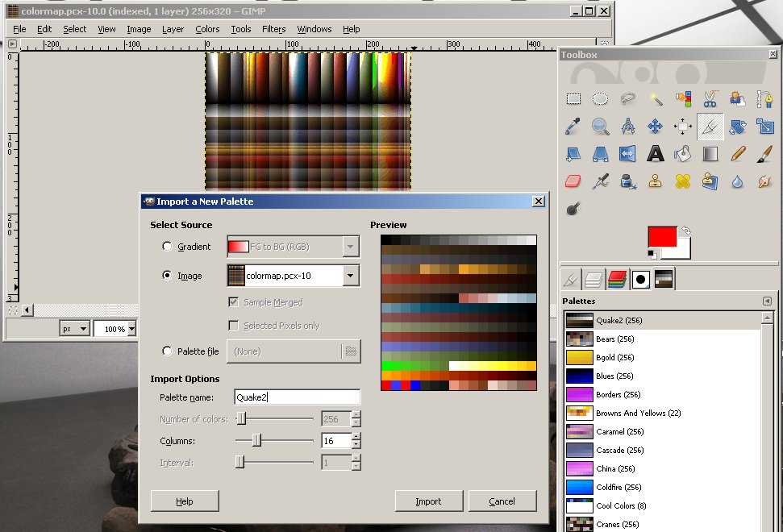Viewport: 783px width, 532px height.
Task: Open the gradient selection dropdown
Action: (x=350, y=247)
